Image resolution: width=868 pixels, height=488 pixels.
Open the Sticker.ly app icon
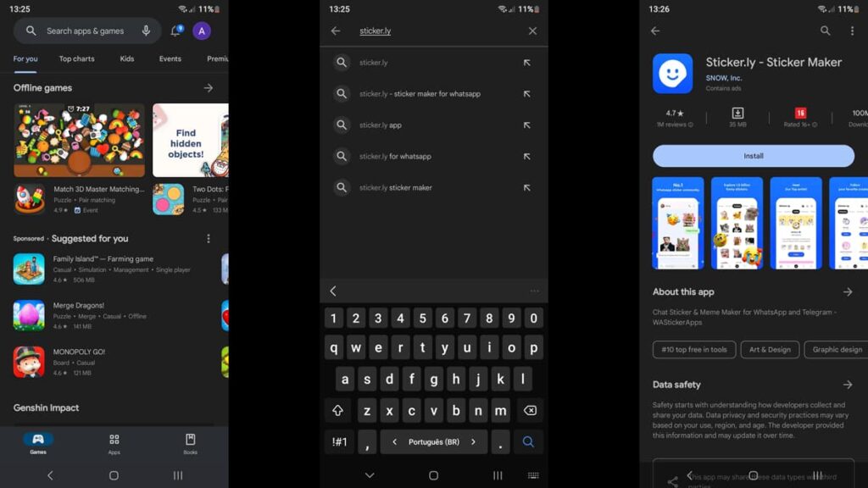[x=672, y=74]
